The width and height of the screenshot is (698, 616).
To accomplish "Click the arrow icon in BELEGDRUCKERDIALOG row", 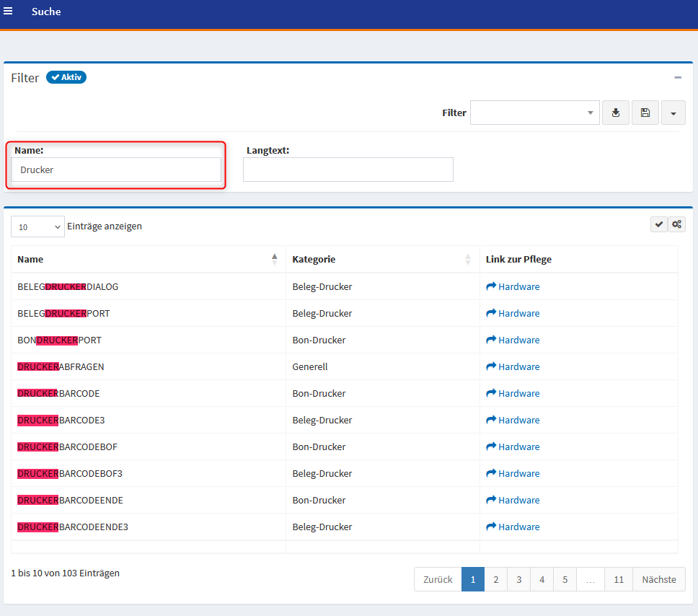I will tap(492, 286).
